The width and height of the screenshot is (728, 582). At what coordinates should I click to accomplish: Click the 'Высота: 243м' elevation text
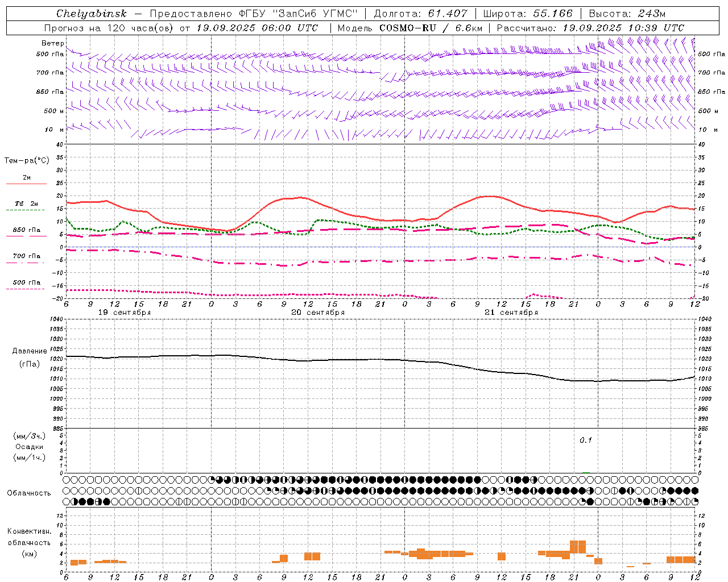[627, 14]
